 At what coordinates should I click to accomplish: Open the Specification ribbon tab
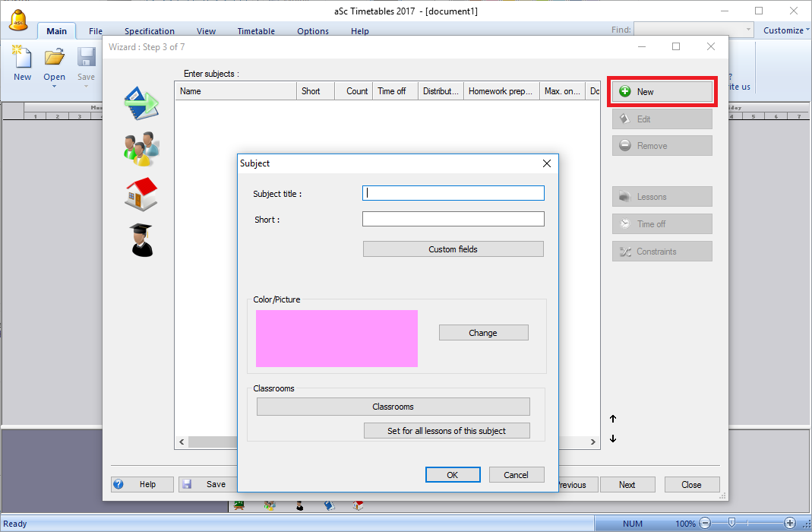(150, 31)
